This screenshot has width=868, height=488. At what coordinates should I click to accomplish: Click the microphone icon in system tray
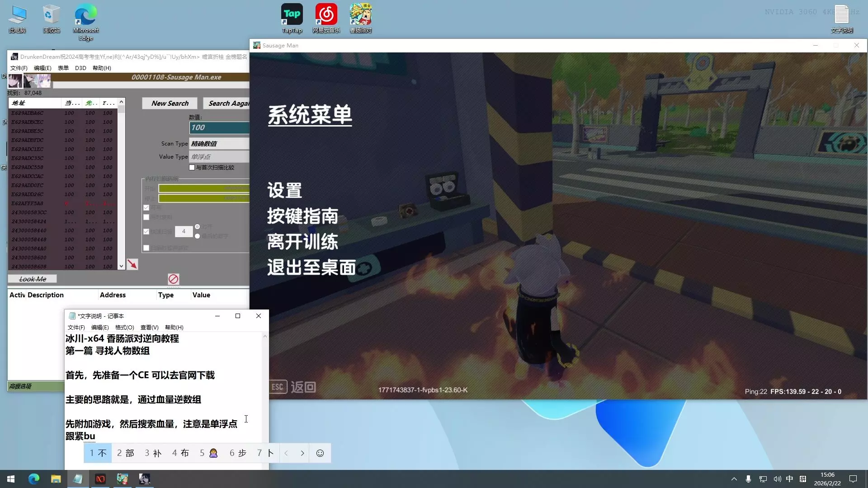(x=748, y=479)
